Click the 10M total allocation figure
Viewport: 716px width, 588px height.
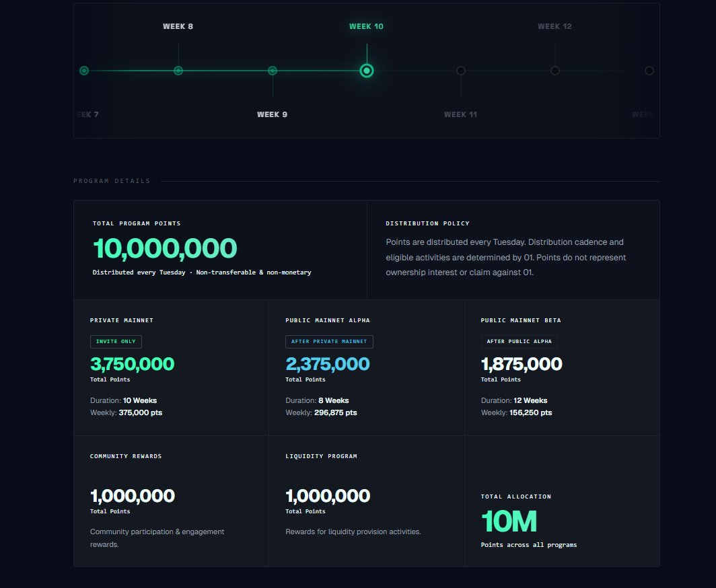(509, 521)
